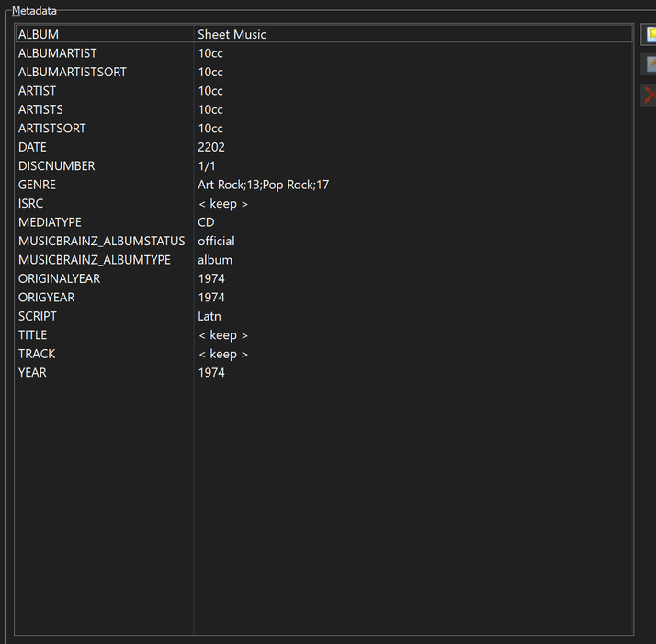Select the ISRC field name
Screen dimensions: 656x644
30,204
